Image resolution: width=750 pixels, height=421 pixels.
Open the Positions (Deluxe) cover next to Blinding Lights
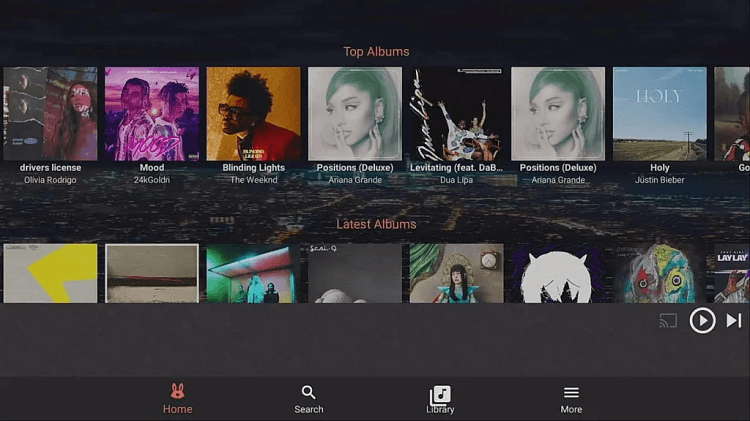click(x=355, y=114)
